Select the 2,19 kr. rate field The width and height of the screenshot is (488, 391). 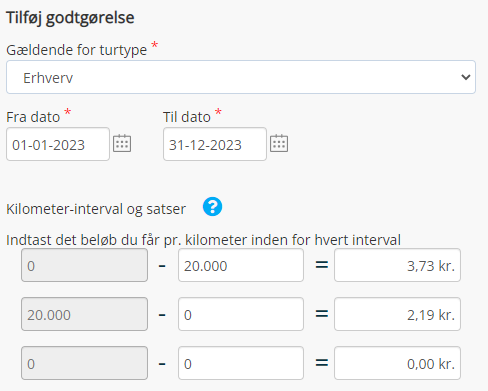coord(397,314)
